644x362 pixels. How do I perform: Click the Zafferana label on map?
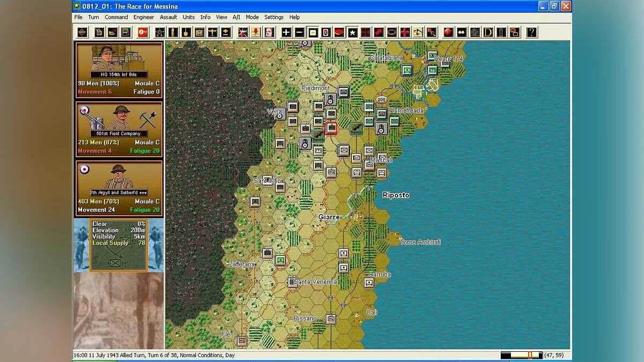(241, 264)
